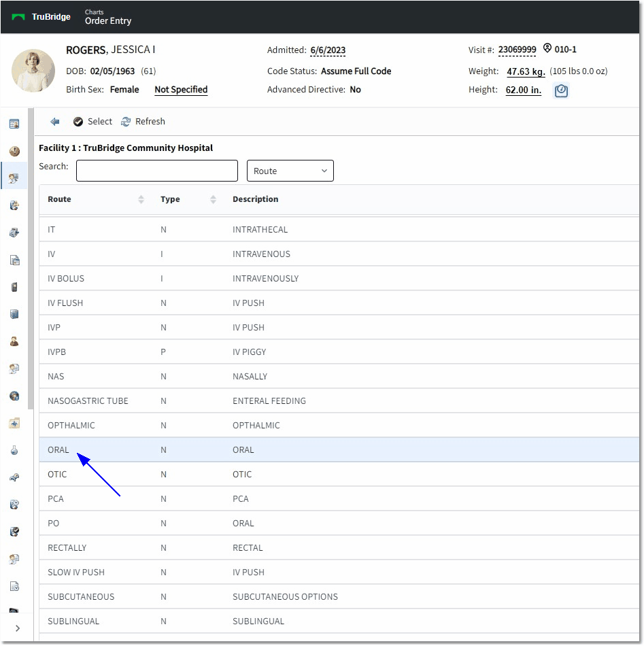Select the SUBCUTANEOUS route row

coord(339,596)
